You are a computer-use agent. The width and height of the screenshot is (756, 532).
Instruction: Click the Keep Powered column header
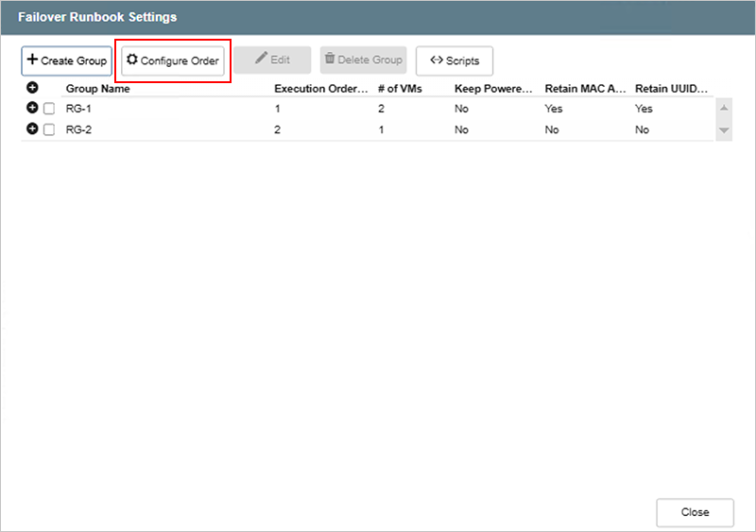(x=492, y=89)
